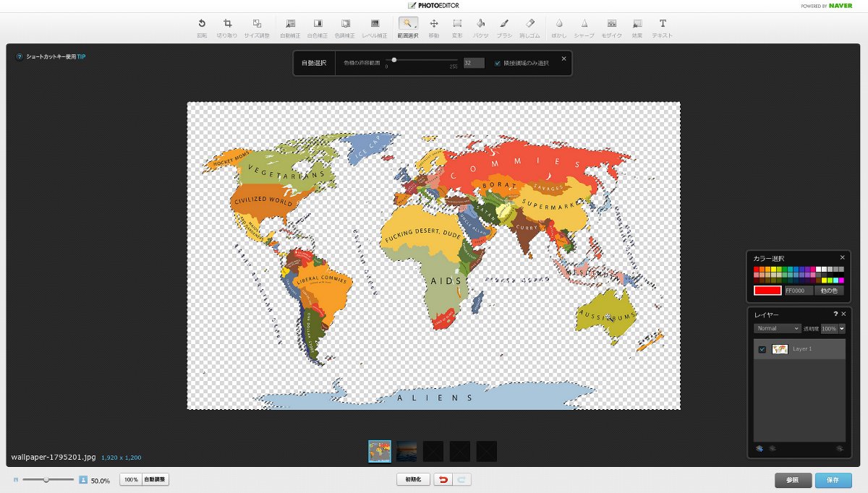868x493 pixels.
Task: Apply Auto correction (自動補正)
Action: point(291,27)
